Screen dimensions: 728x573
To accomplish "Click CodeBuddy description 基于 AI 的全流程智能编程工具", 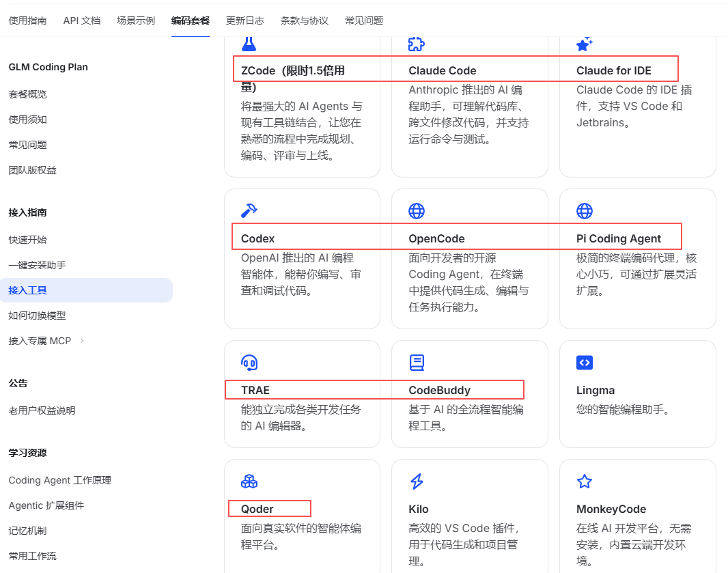I will coord(466,417).
